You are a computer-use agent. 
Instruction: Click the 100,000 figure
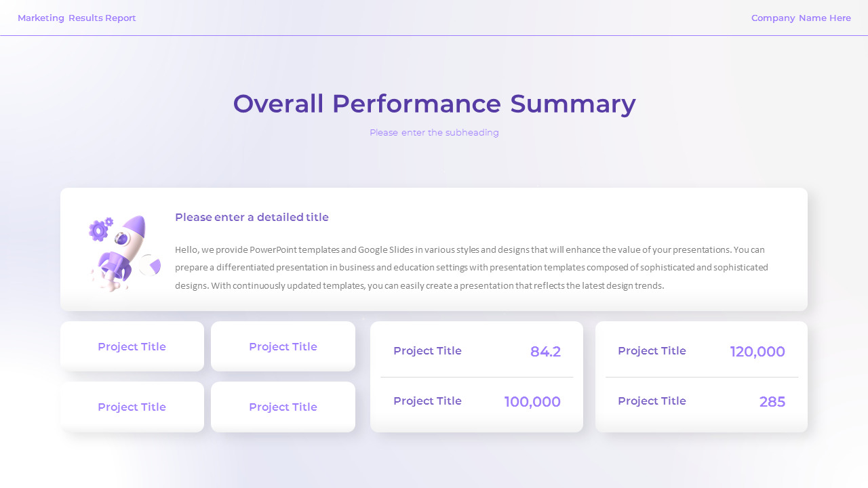(532, 402)
